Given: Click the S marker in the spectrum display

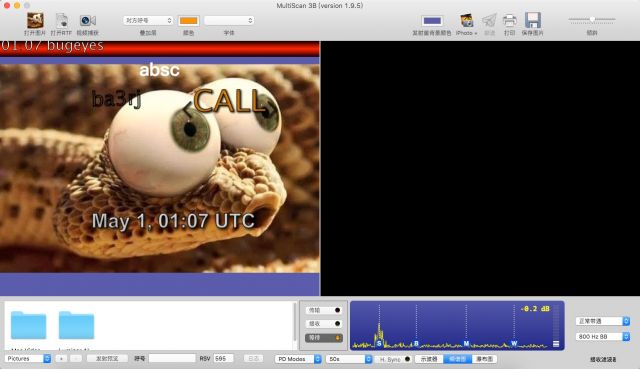Looking at the screenshot, I should pos(379,344).
